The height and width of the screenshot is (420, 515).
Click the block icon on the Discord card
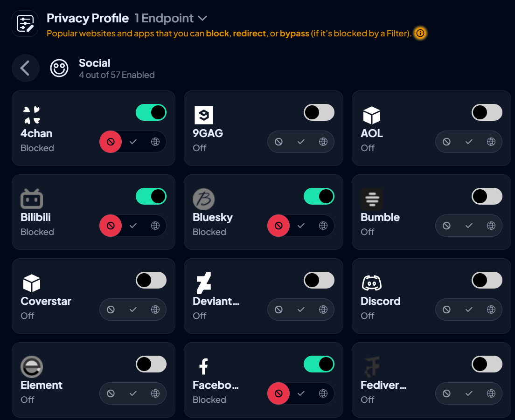pyautogui.click(x=446, y=309)
